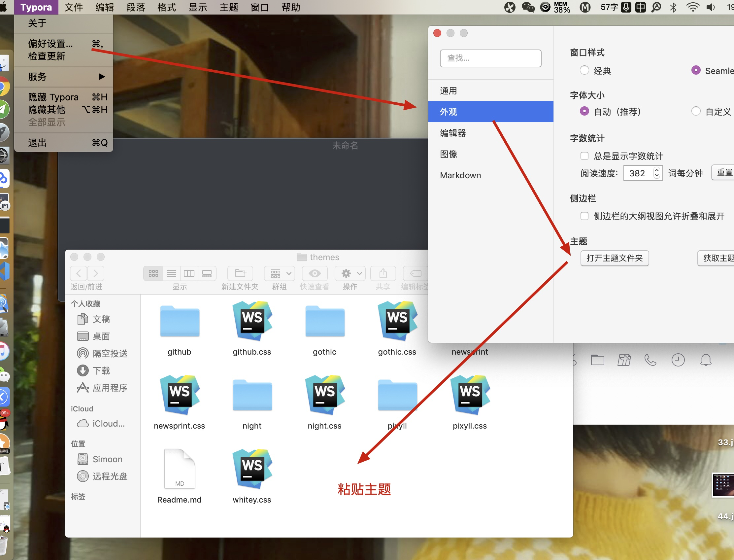This screenshot has height=560, width=734.
Task: Choose 偏好设置 from Typora menu
Action: (50, 44)
